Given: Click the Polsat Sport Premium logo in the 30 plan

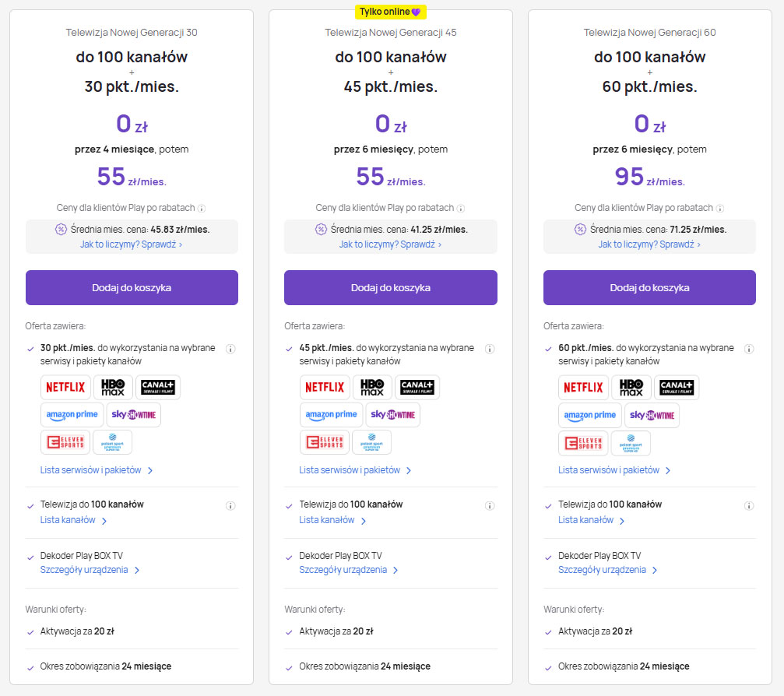Looking at the screenshot, I should 112,442.
